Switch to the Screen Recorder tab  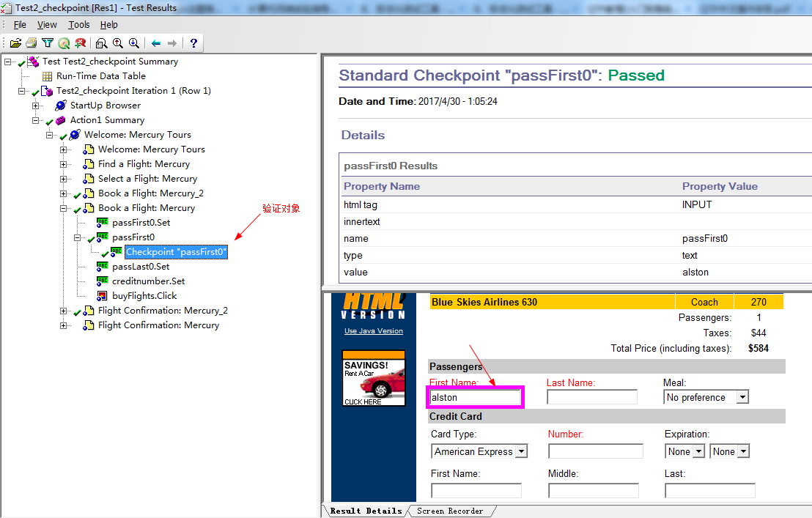[449, 511]
